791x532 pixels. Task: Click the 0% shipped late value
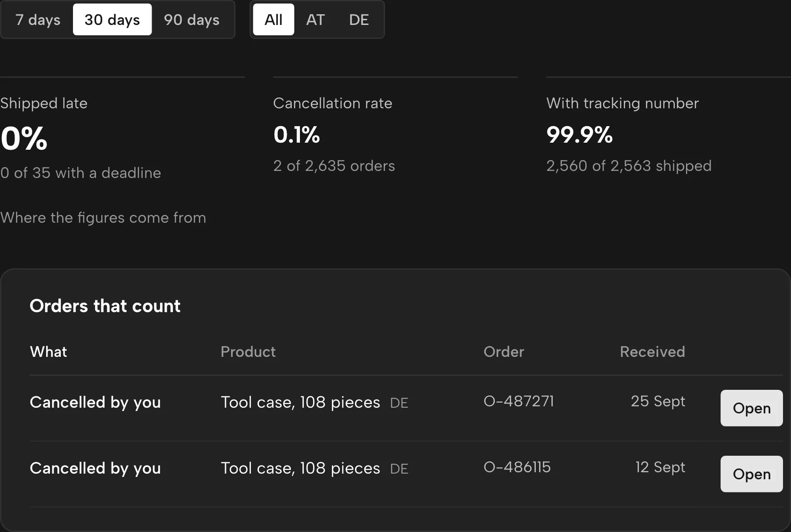24,139
